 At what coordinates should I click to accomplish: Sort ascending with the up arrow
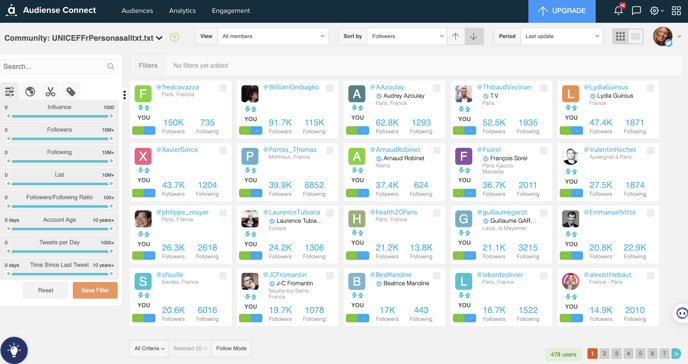pos(455,36)
